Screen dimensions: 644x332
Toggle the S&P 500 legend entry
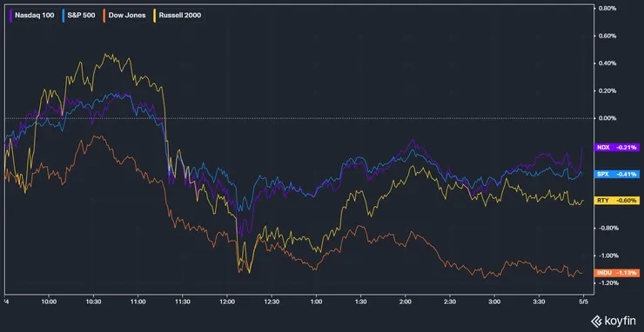79,16
